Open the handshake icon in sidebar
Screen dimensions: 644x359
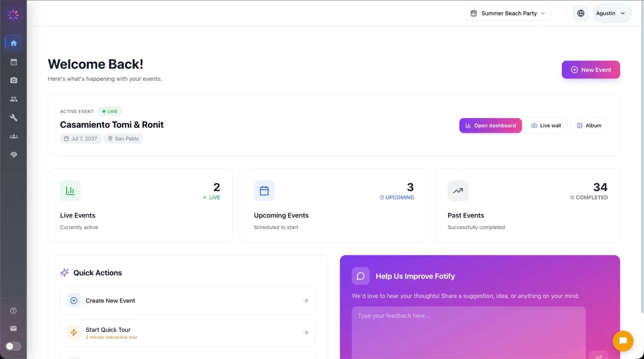click(x=13, y=155)
